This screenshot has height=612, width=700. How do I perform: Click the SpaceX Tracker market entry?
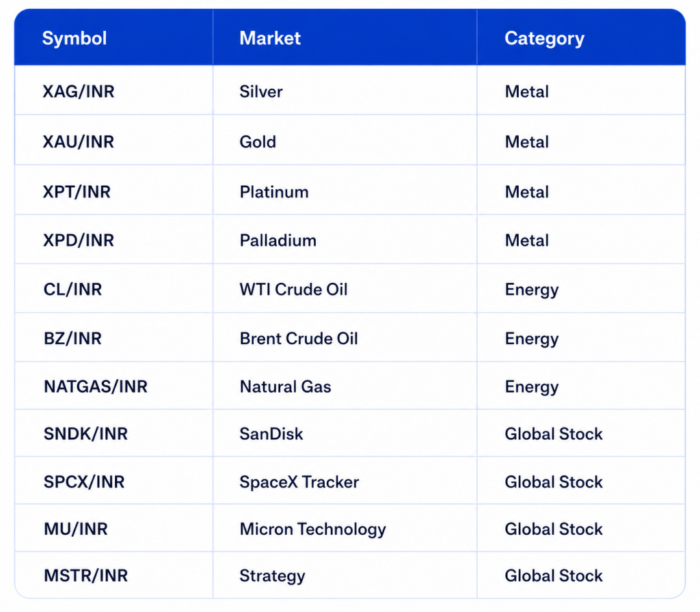click(x=299, y=482)
